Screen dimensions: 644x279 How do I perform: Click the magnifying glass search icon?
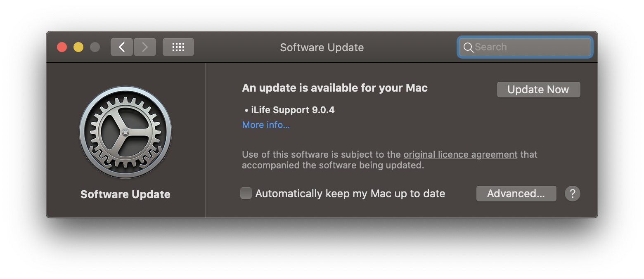[x=468, y=47]
